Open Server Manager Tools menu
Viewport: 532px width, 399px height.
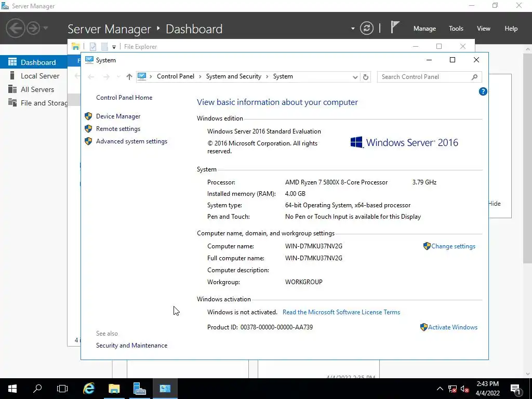pyautogui.click(x=456, y=29)
